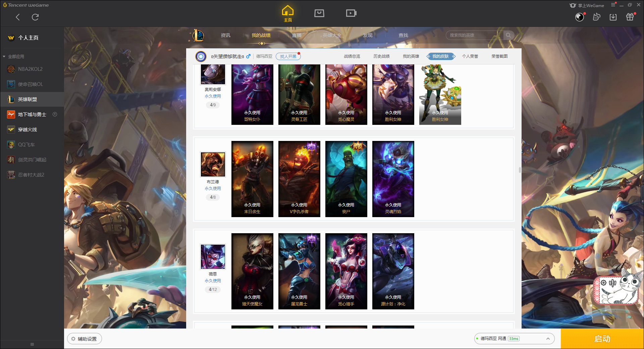Click the 启动 launch button

(x=602, y=339)
